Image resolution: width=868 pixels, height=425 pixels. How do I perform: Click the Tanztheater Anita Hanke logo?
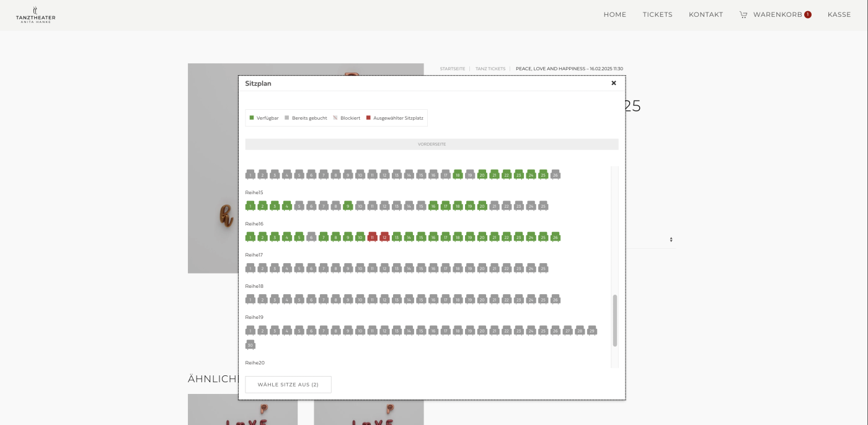35,15
